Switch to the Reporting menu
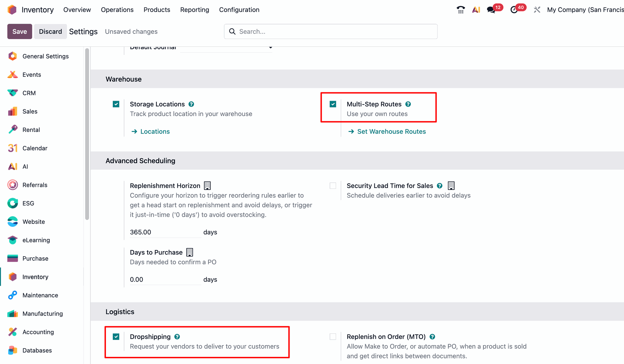The height and width of the screenshot is (364, 624). (x=194, y=9)
